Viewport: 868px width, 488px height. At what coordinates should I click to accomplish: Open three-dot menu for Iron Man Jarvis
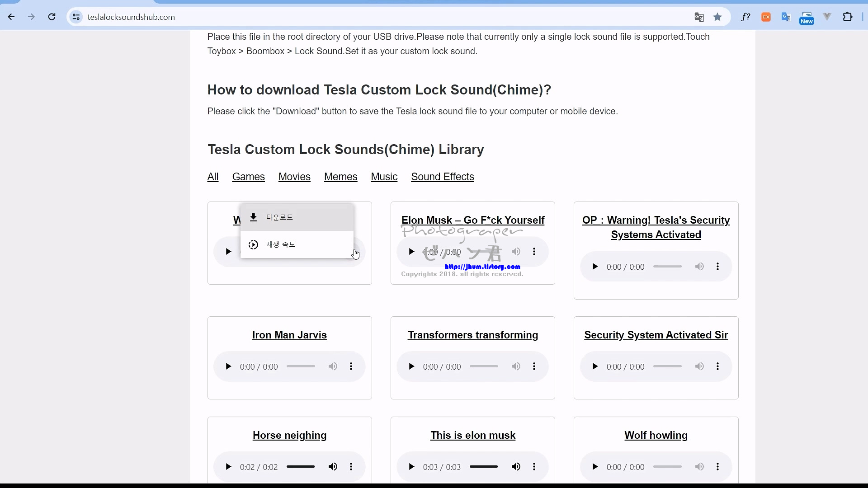tap(351, 366)
